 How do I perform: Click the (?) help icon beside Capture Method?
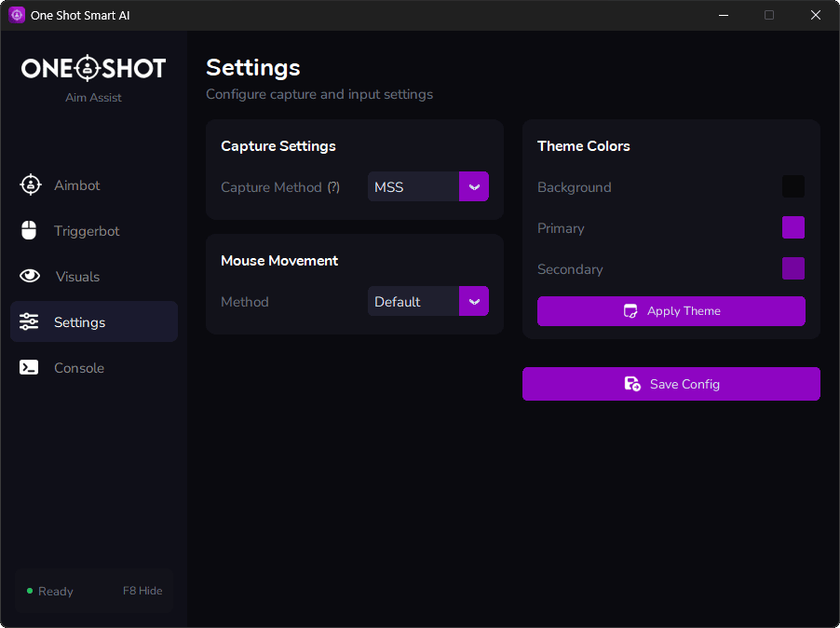[x=333, y=187]
